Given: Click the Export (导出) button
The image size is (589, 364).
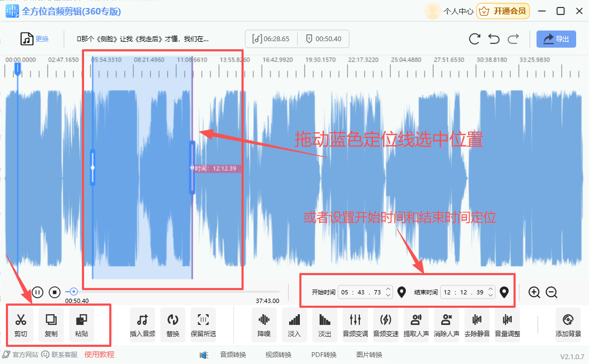Looking at the screenshot, I should pos(556,39).
